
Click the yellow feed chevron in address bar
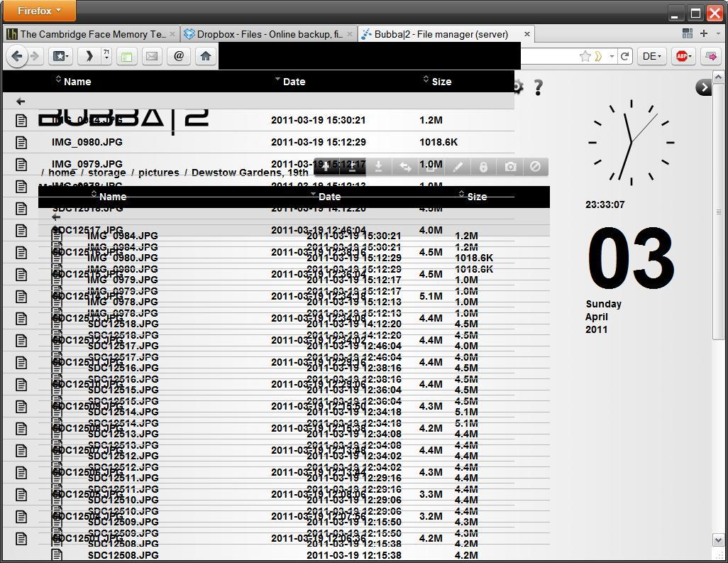point(598,56)
